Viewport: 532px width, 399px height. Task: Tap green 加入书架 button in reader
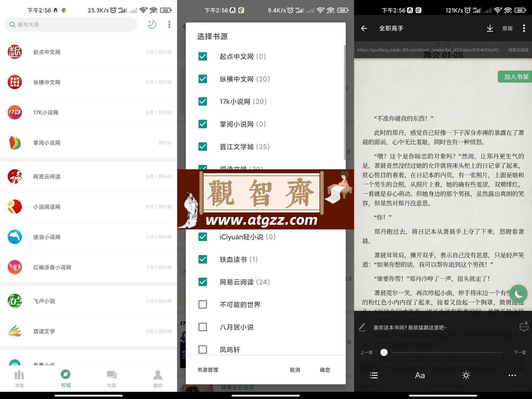[515, 77]
